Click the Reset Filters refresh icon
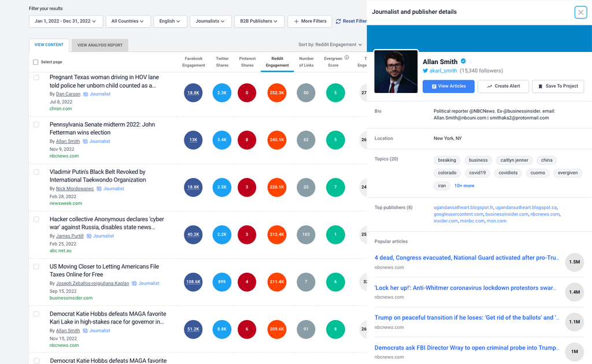 pyautogui.click(x=338, y=21)
